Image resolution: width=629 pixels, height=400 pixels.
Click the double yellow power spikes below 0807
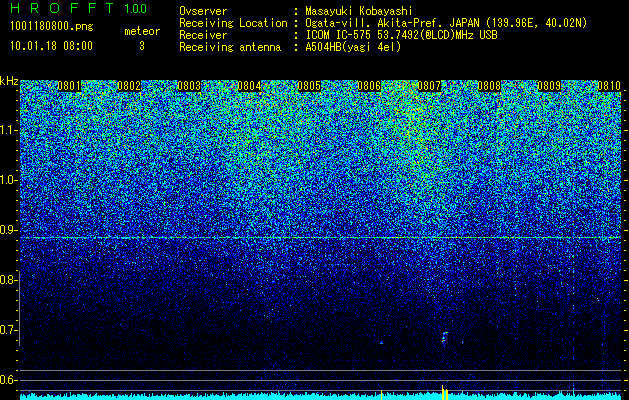tap(444, 392)
